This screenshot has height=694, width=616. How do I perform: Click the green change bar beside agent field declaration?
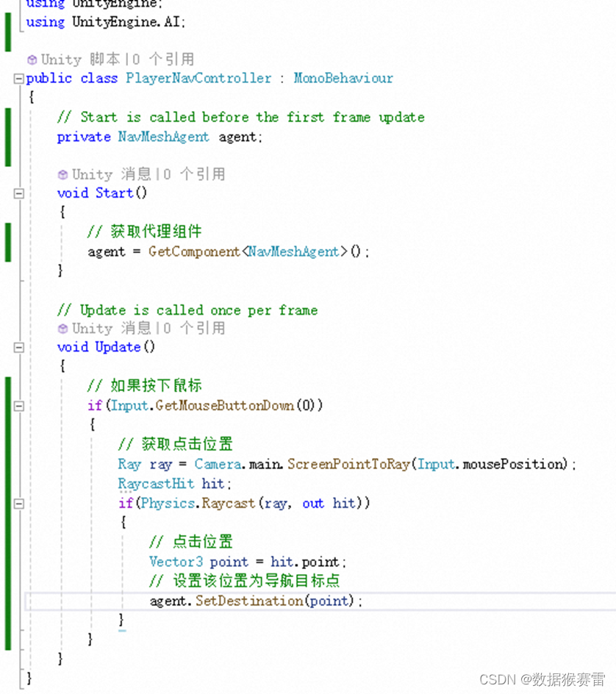[6, 137]
